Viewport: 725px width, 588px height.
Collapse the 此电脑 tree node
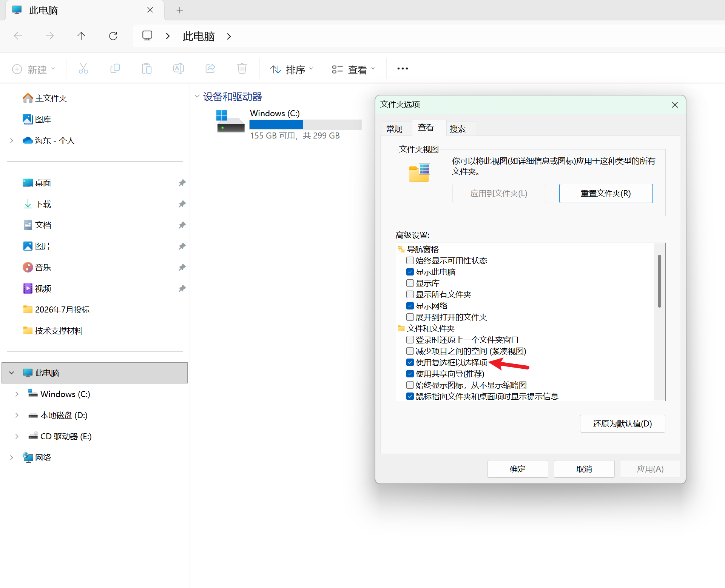(x=12, y=373)
